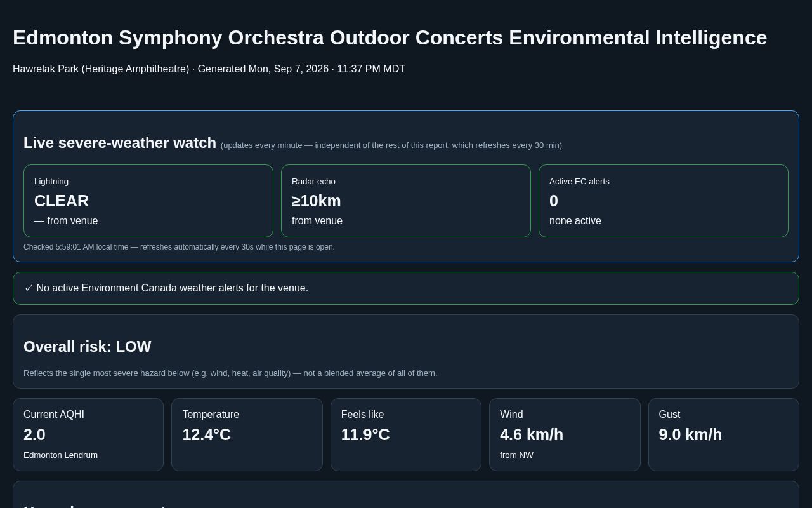Click 'No active Environment Canada weather alerts' message
The image size is (812, 508).
(x=172, y=288)
